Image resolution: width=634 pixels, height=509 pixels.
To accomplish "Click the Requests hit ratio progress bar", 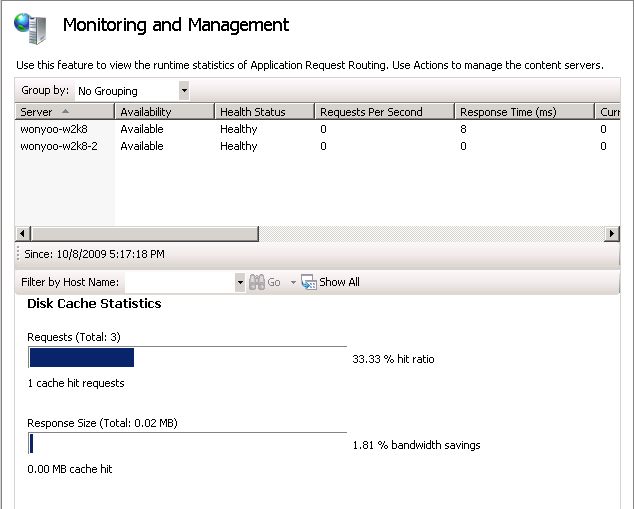I will 187,358.
